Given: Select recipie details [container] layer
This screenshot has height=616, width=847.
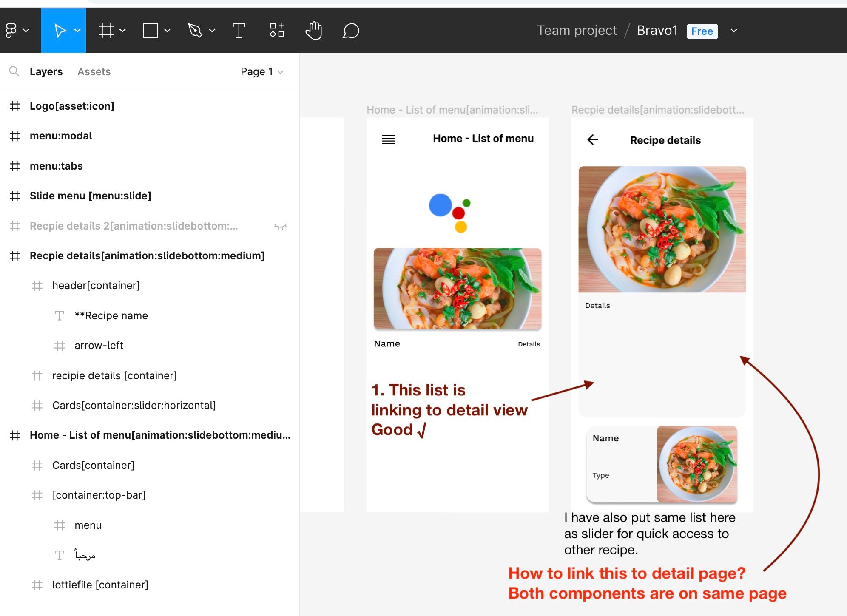Looking at the screenshot, I should tap(150, 376).
